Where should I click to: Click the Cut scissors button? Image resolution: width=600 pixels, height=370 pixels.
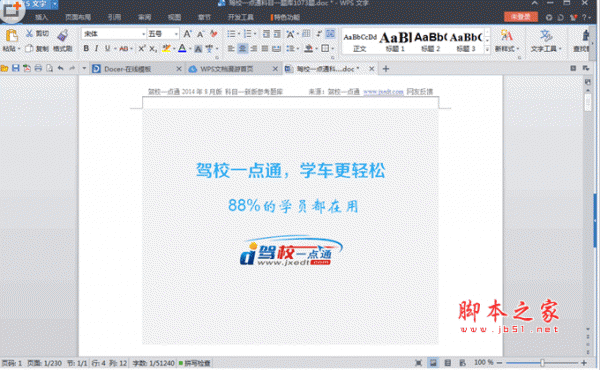(38, 34)
